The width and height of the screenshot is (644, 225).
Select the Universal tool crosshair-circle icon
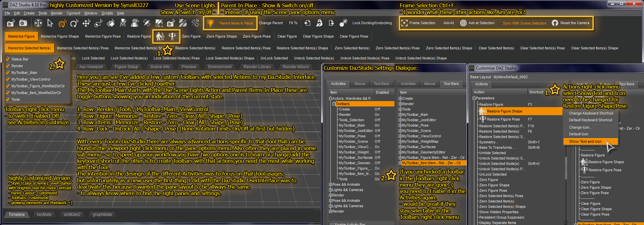pos(38,23)
